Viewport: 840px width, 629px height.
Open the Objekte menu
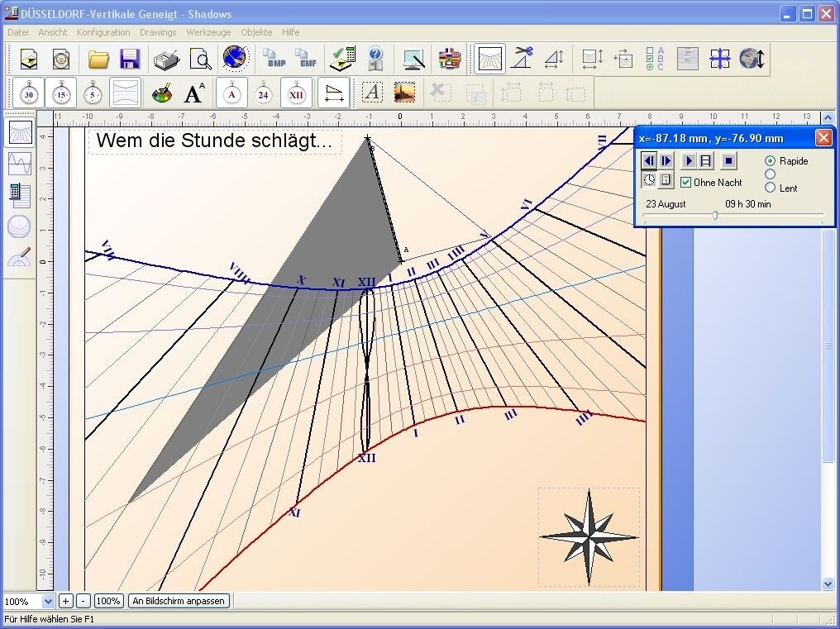pyautogui.click(x=255, y=32)
